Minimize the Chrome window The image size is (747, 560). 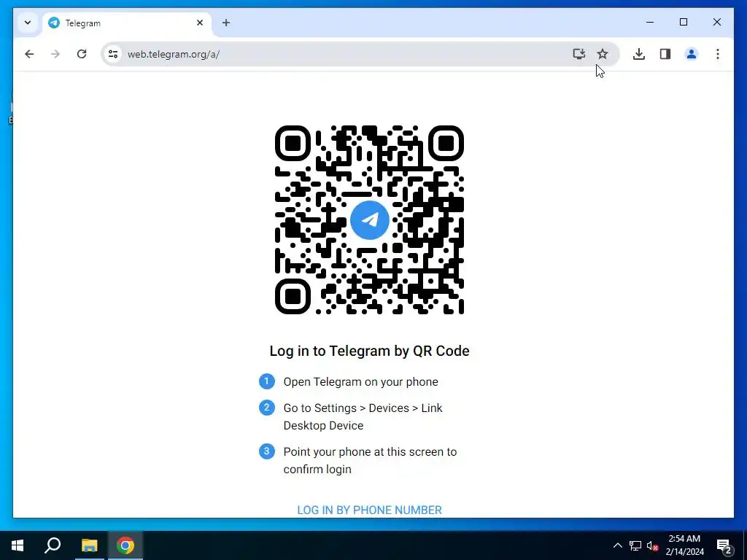[650, 23]
